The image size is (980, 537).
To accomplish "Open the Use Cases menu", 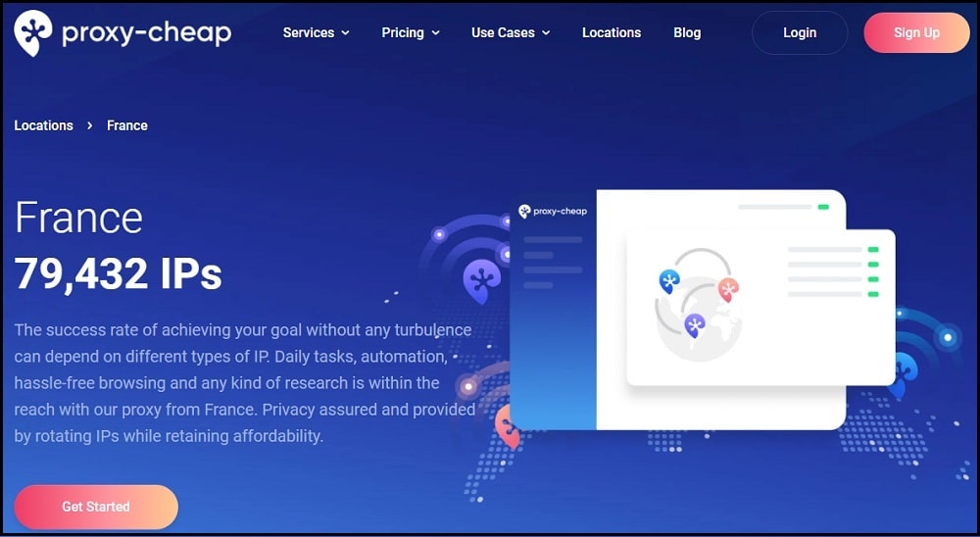I will (503, 32).
